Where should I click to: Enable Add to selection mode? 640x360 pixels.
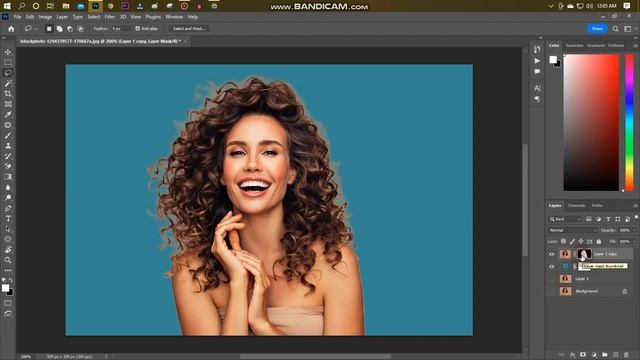tap(60, 29)
